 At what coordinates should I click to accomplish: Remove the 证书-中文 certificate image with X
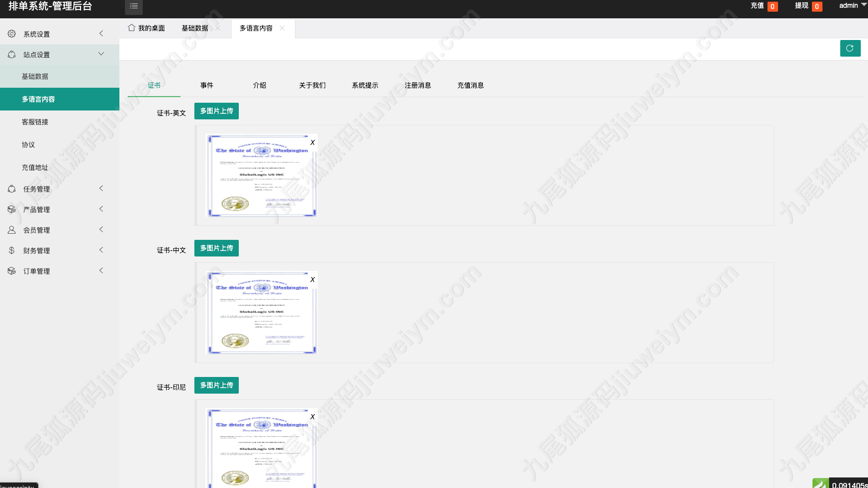[x=313, y=280]
